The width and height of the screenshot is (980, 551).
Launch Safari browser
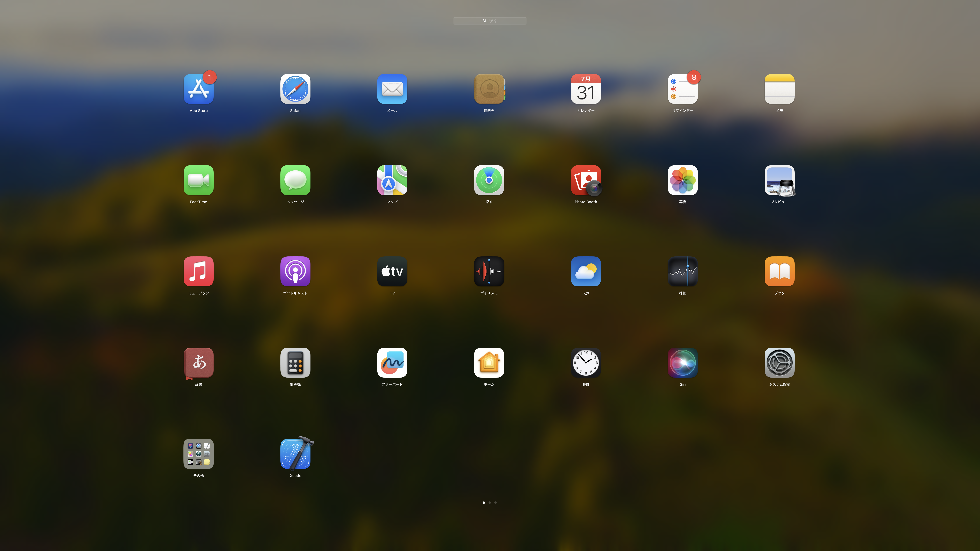click(295, 89)
